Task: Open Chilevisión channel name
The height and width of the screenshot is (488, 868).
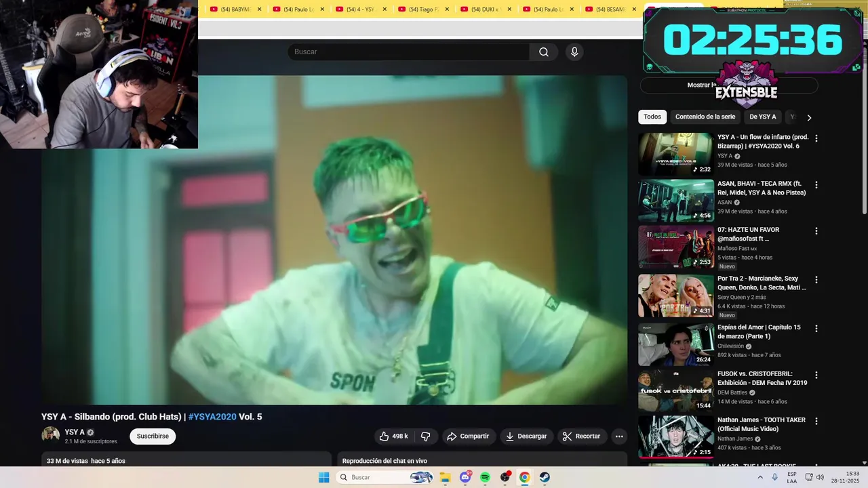Action: coord(731,346)
